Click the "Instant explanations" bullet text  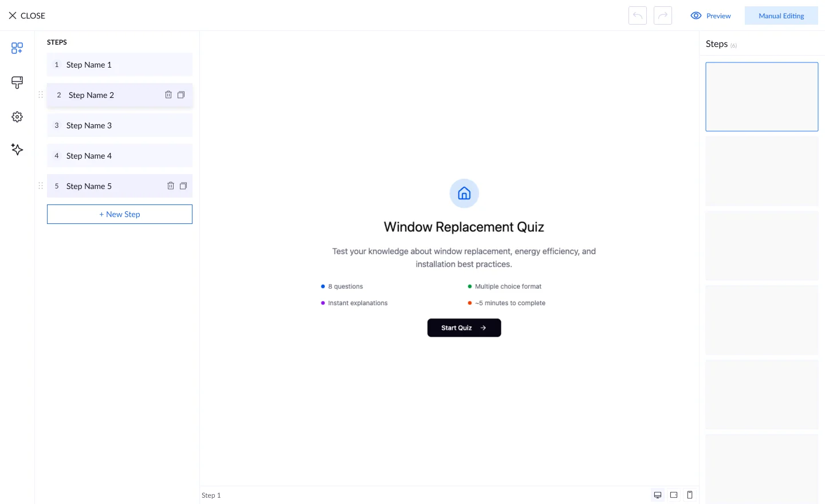[x=358, y=303]
